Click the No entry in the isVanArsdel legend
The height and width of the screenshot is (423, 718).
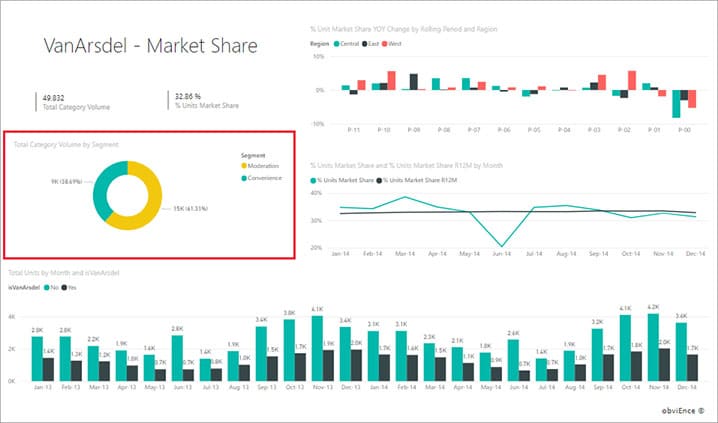tap(51, 288)
